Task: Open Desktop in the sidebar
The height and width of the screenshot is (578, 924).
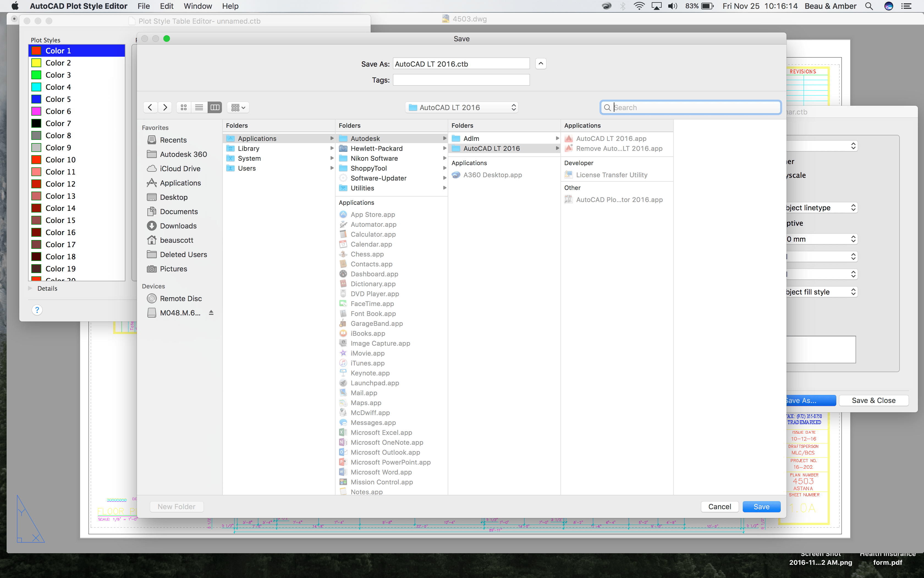Action: pos(167,197)
